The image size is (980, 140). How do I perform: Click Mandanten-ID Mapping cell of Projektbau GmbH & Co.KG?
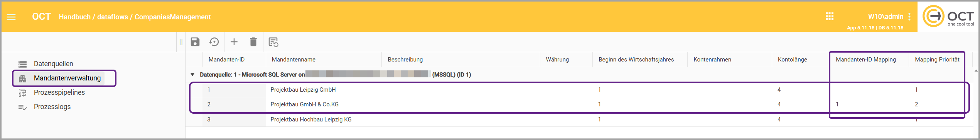pos(869,104)
